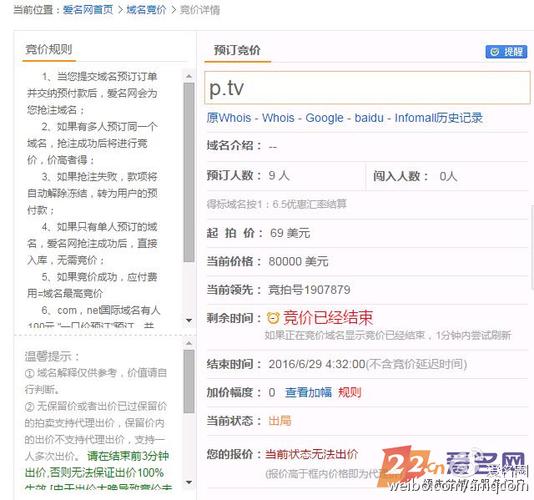Click the rules panel scrollbar thumb
This screenshot has height=500, width=534.
189,172
